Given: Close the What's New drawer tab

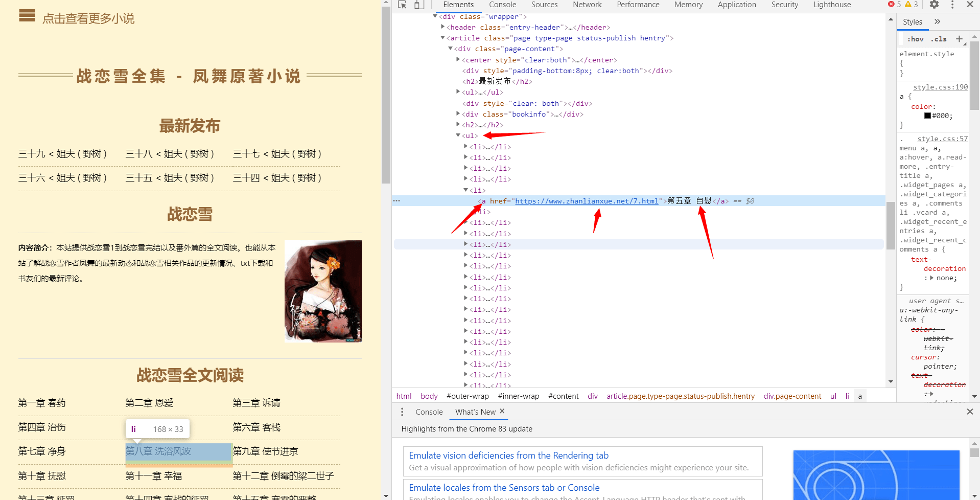Looking at the screenshot, I should pyautogui.click(x=502, y=411).
